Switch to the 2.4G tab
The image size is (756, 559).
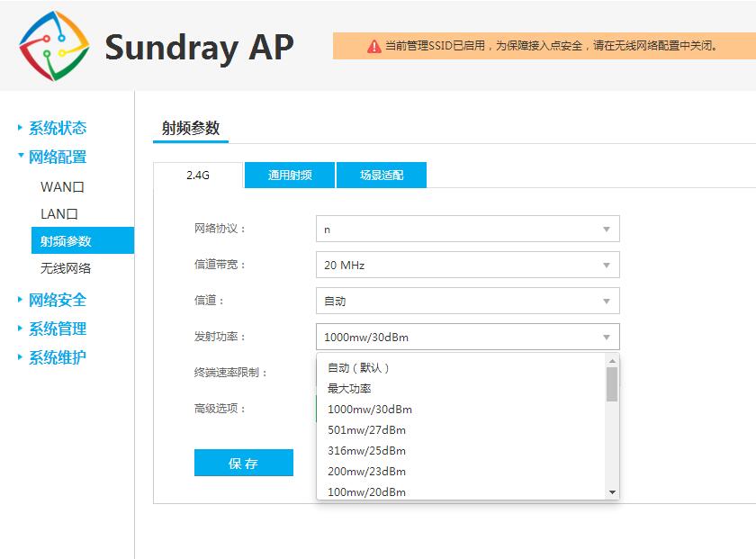coord(198,175)
